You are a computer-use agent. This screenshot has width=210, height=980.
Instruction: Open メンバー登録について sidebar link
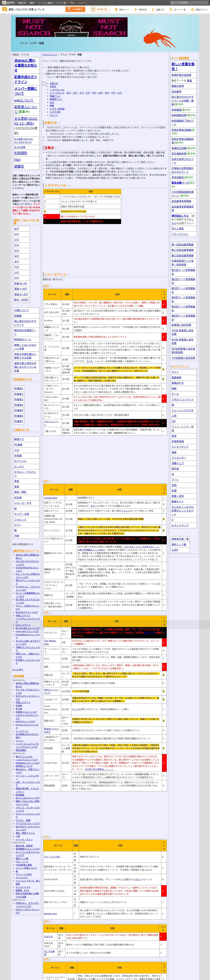click(26, 91)
